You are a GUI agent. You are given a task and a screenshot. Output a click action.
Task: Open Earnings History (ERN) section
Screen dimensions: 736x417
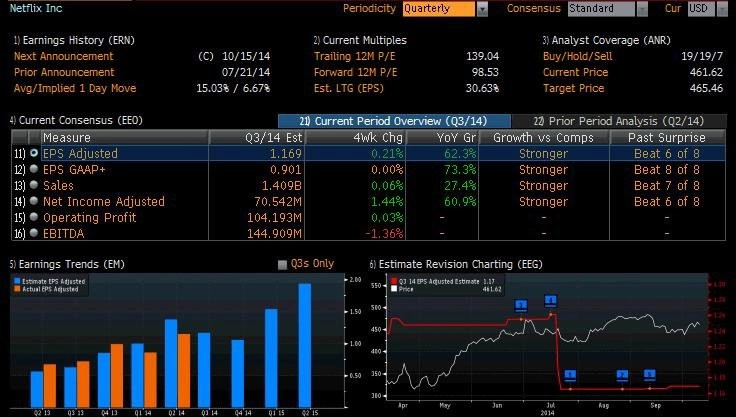coord(74,40)
